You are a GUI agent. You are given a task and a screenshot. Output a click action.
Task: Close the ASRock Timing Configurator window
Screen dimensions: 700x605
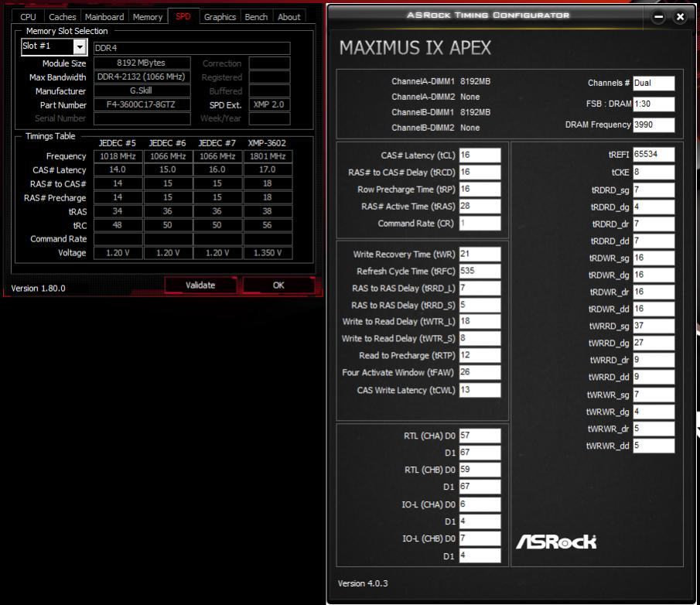click(x=680, y=17)
